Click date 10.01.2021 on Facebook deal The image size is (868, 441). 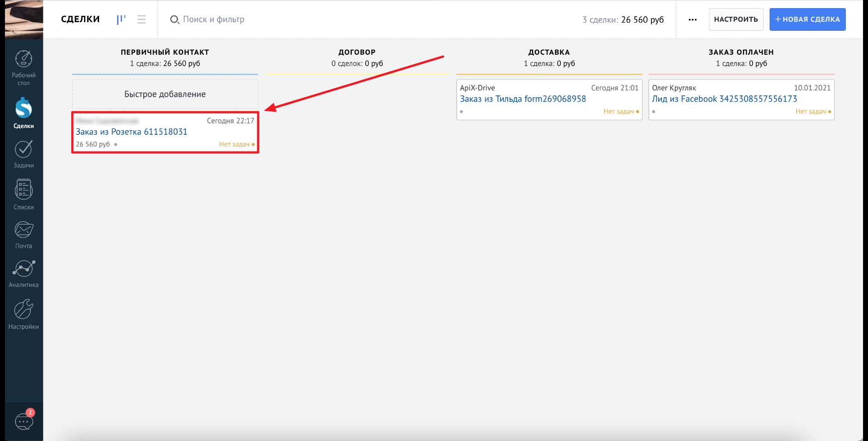pyautogui.click(x=812, y=88)
